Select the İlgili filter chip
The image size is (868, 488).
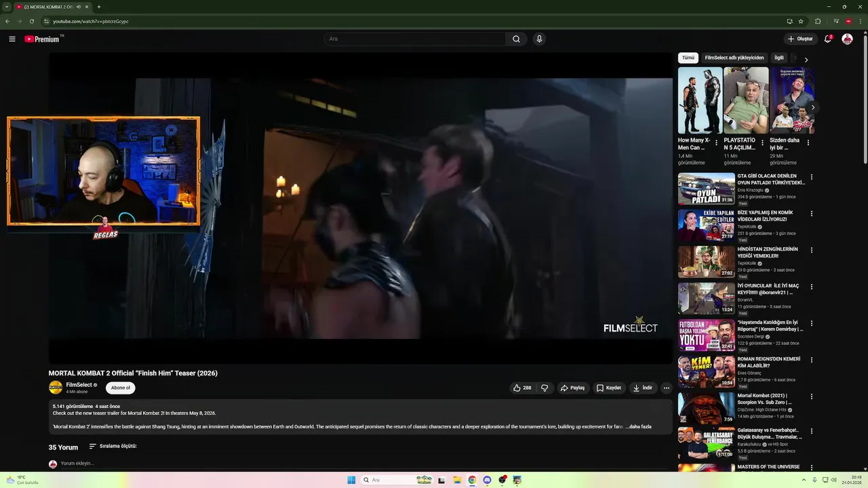[779, 58]
